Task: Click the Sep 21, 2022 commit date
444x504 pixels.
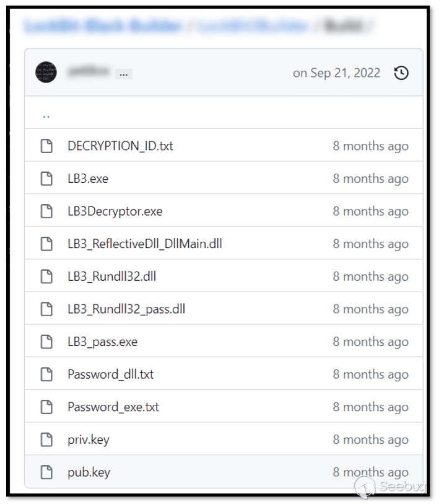Action: coord(336,73)
